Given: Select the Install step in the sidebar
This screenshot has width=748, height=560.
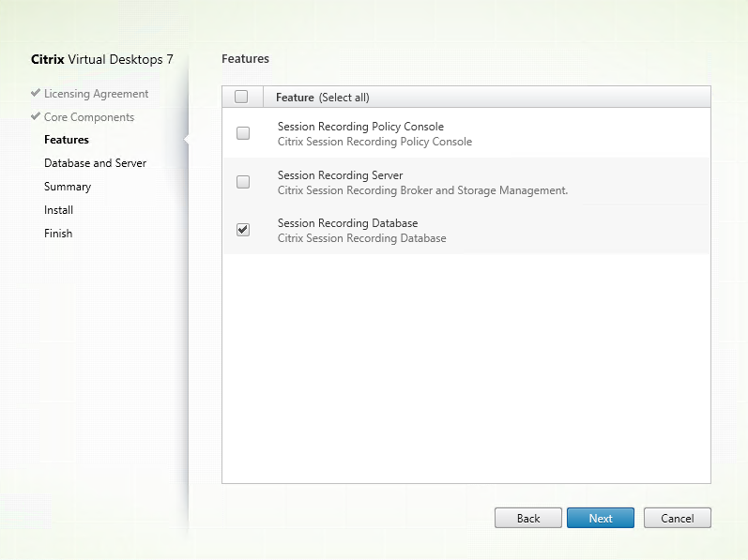Looking at the screenshot, I should click(x=58, y=210).
